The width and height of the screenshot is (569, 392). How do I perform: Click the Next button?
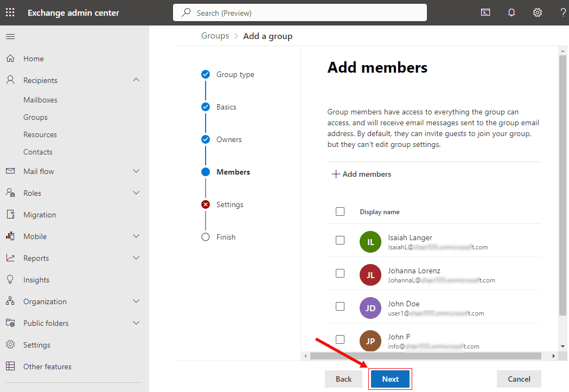pyautogui.click(x=390, y=379)
